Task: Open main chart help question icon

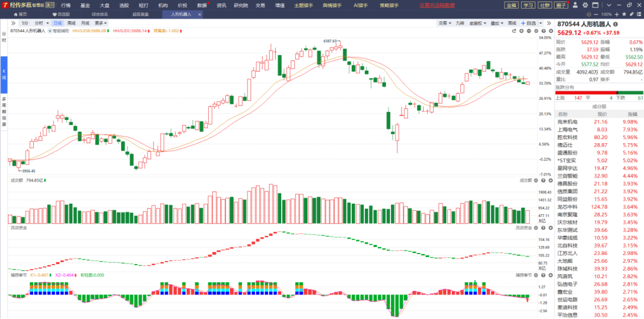Action: (x=544, y=31)
